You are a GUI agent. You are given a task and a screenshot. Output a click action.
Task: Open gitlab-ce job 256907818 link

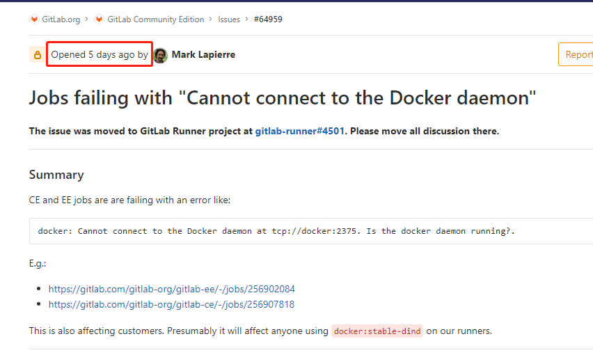pyautogui.click(x=171, y=304)
